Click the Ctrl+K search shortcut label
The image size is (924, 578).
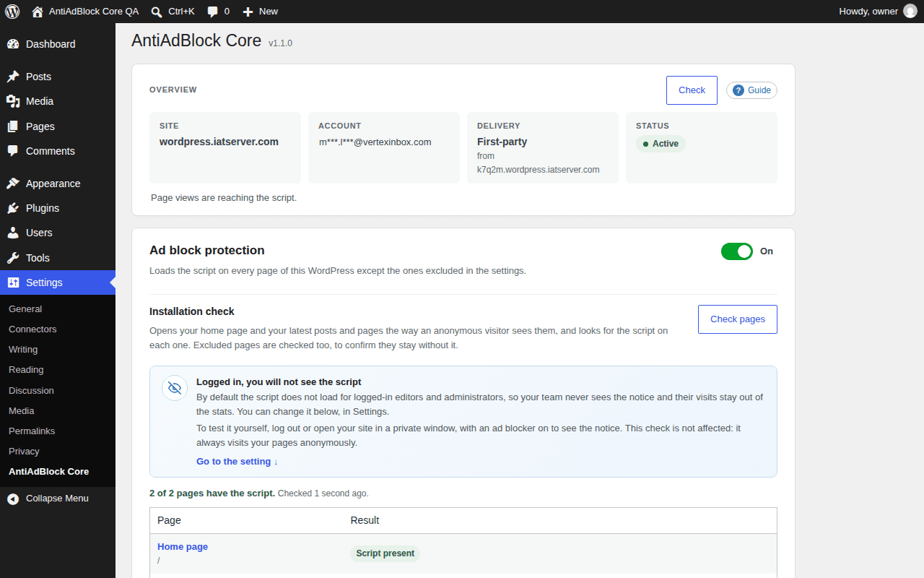point(181,12)
